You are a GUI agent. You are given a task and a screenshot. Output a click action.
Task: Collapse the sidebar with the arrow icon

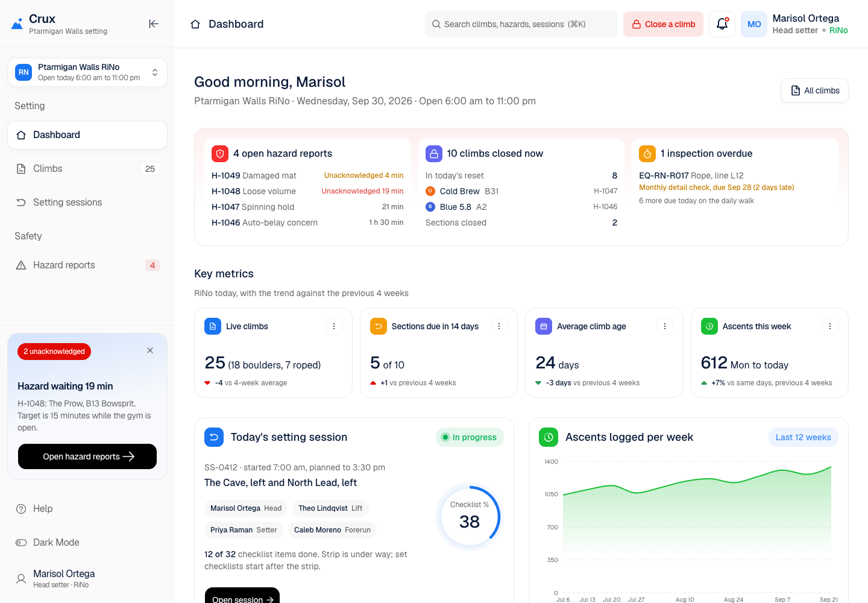pos(154,24)
